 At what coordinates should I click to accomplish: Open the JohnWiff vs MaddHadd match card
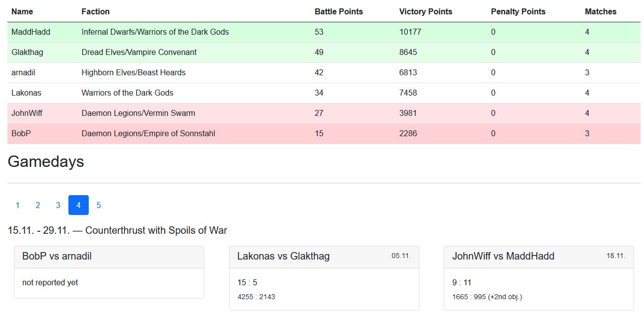[x=503, y=257]
